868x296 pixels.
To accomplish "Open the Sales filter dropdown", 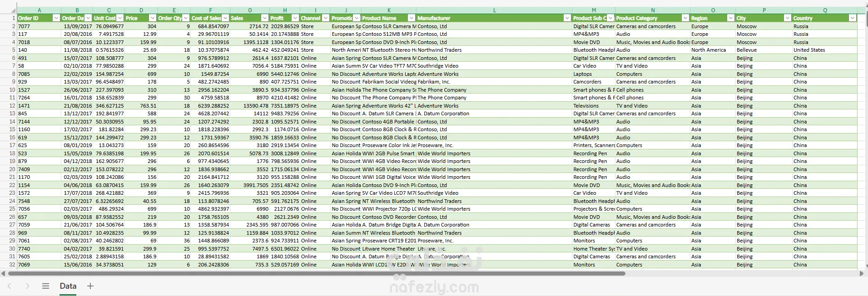I will click(264, 18).
